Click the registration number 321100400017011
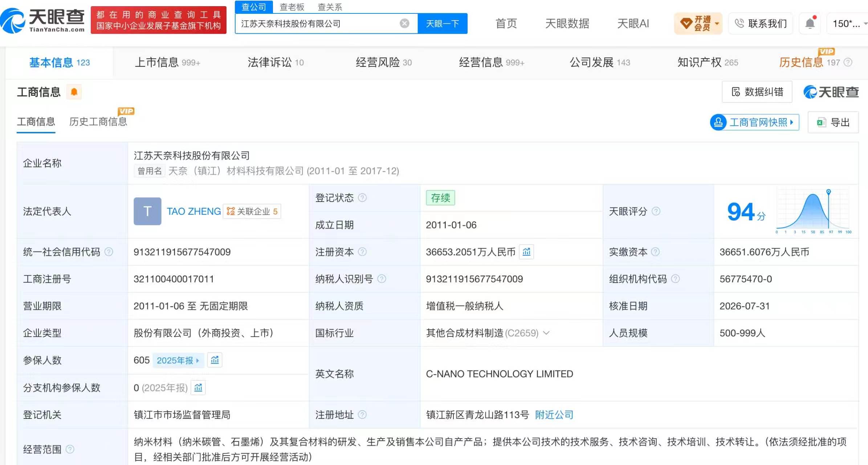The width and height of the screenshot is (868, 465). 174,279
